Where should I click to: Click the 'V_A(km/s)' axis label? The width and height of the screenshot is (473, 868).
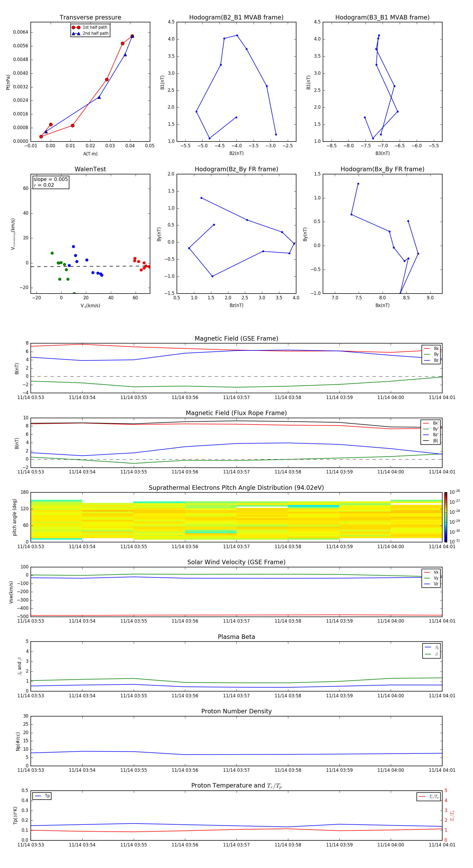pyautogui.click(x=90, y=306)
